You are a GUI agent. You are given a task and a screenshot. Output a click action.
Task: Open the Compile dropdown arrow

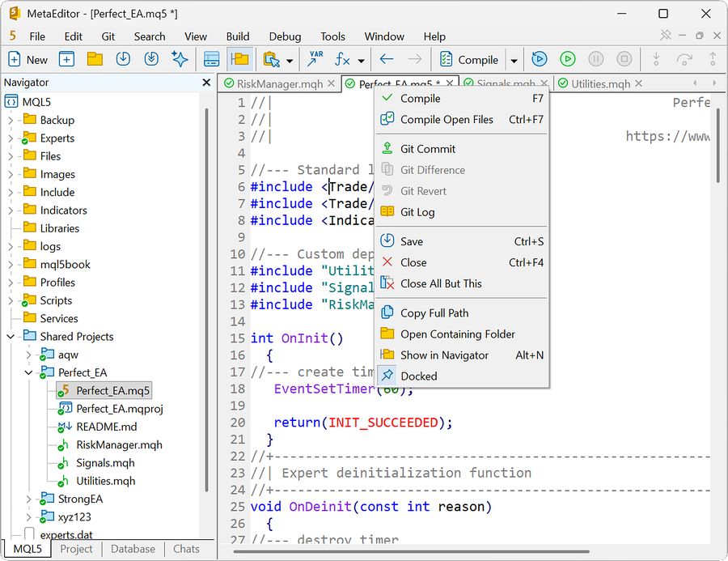coord(514,61)
